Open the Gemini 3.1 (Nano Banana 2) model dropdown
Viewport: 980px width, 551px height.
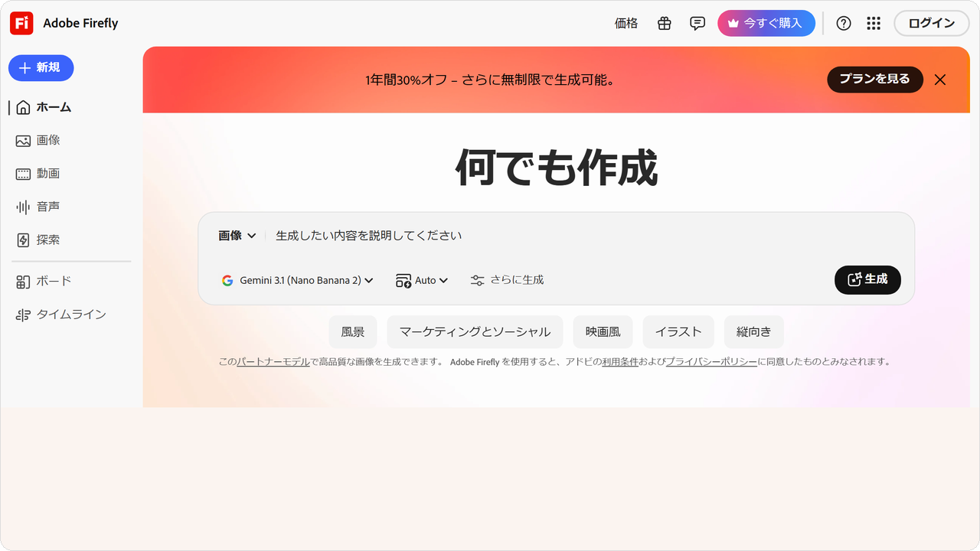[297, 281]
